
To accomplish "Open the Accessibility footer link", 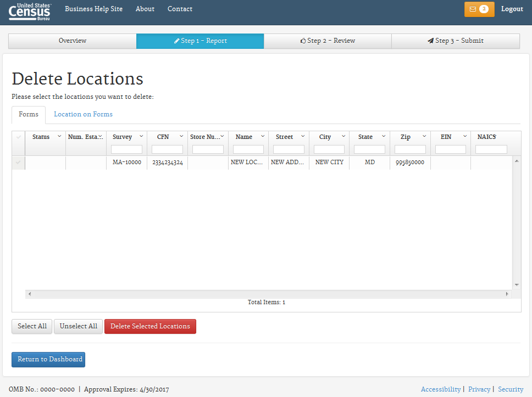I will [x=441, y=389].
